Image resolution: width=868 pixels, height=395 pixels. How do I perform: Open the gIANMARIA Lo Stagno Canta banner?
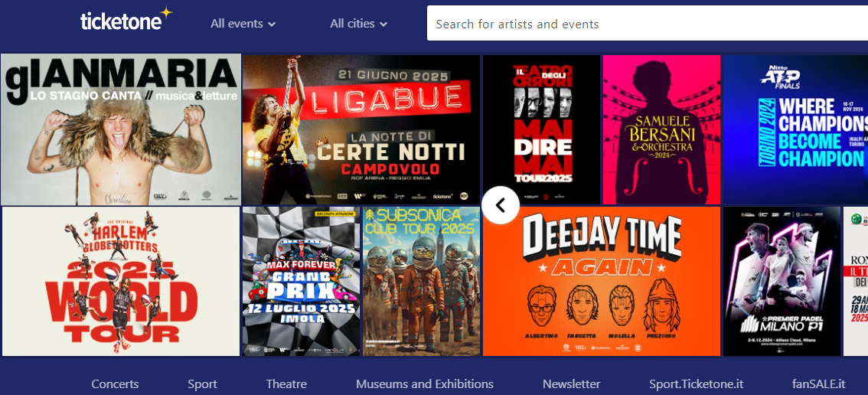point(121,129)
